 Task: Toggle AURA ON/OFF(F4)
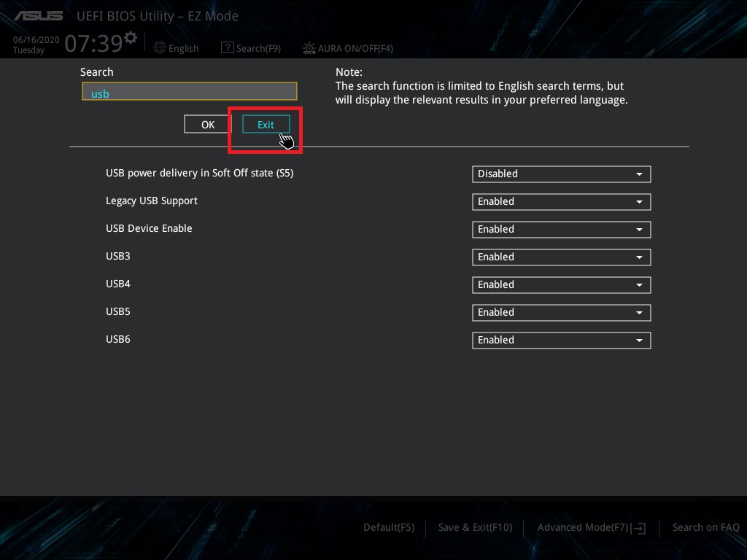348,48
